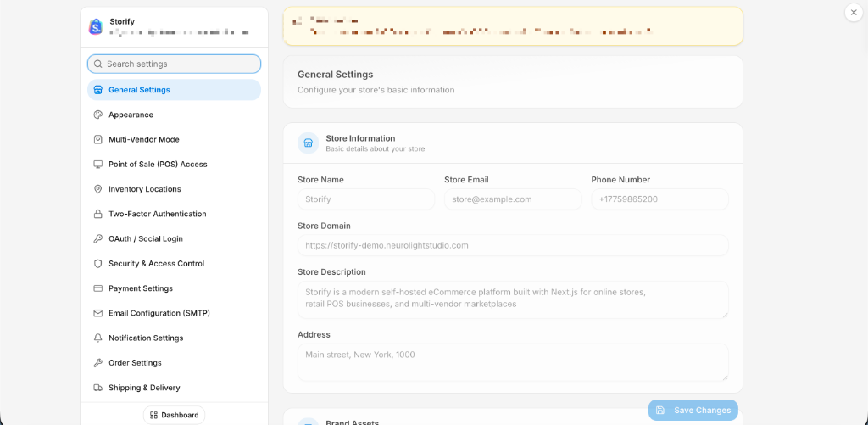This screenshot has width=868, height=425.
Task: Open Inventory Locations settings
Action: click(174, 189)
